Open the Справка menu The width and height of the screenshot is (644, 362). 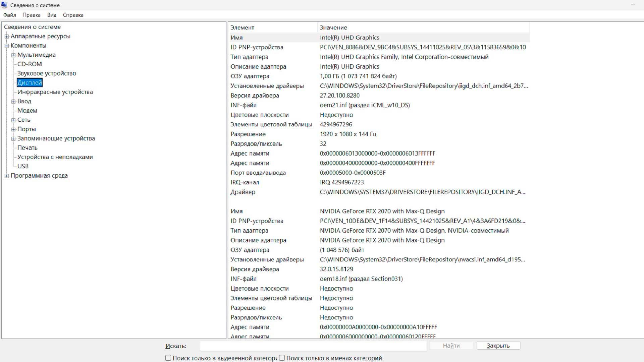click(73, 15)
